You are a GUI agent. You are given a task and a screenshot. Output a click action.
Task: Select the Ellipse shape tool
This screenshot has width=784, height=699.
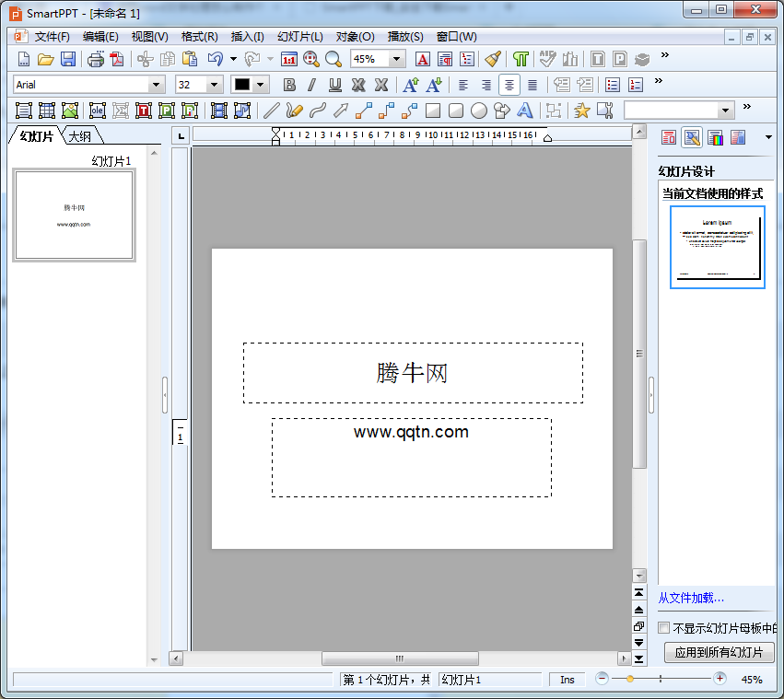(479, 111)
